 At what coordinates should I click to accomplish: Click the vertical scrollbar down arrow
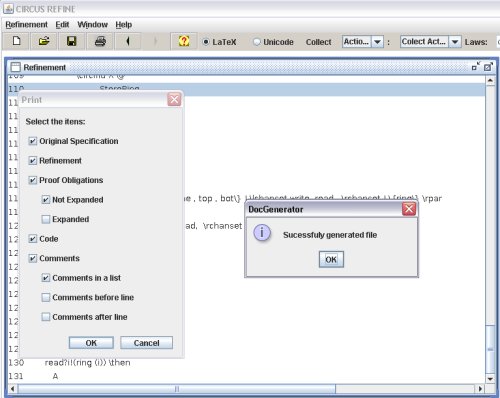(x=490, y=379)
